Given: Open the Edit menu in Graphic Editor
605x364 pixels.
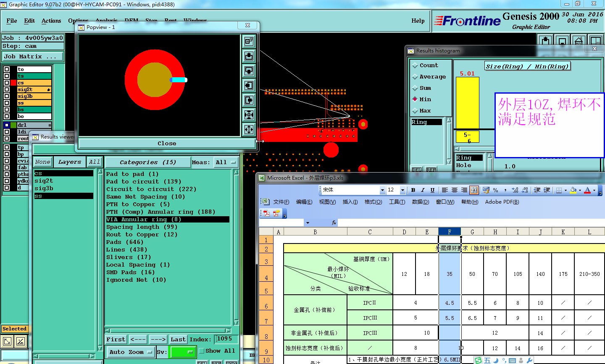Looking at the screenshot, I should [29, 21].
